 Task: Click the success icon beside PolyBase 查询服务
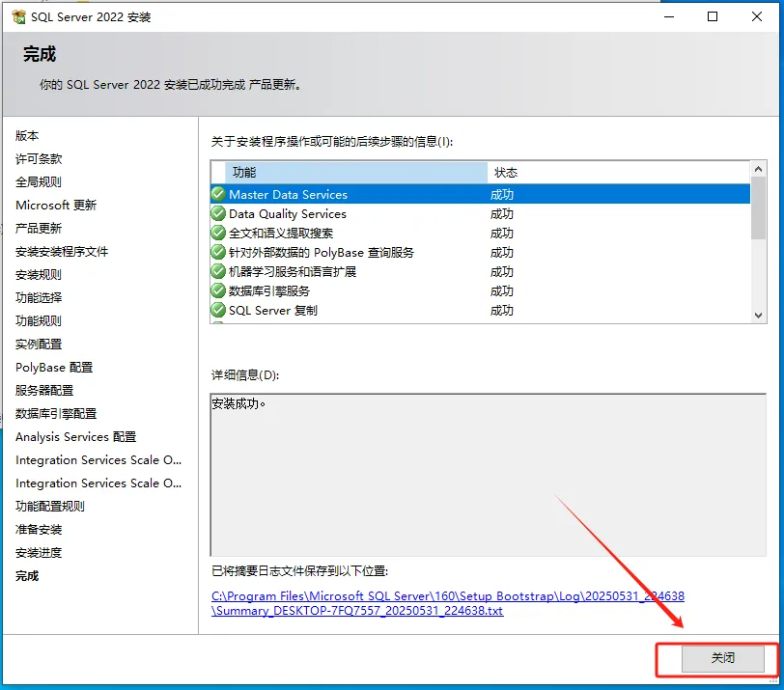218,252
